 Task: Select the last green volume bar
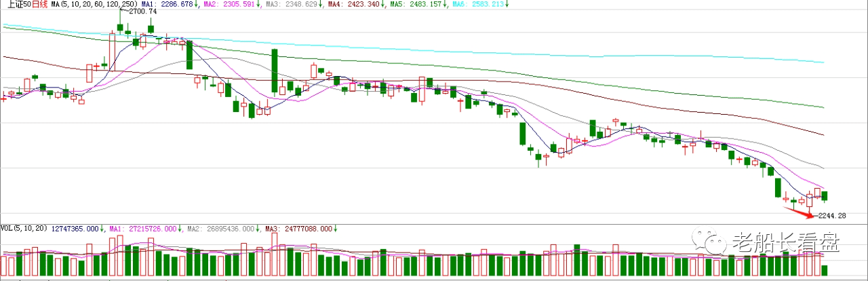point(825,271)
